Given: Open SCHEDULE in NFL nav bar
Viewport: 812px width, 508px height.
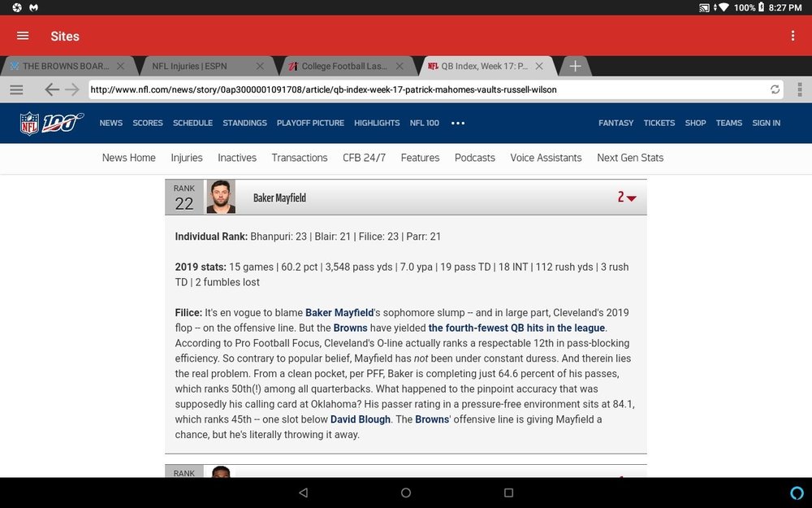Looking at the screenshot, I should (192, 124).
